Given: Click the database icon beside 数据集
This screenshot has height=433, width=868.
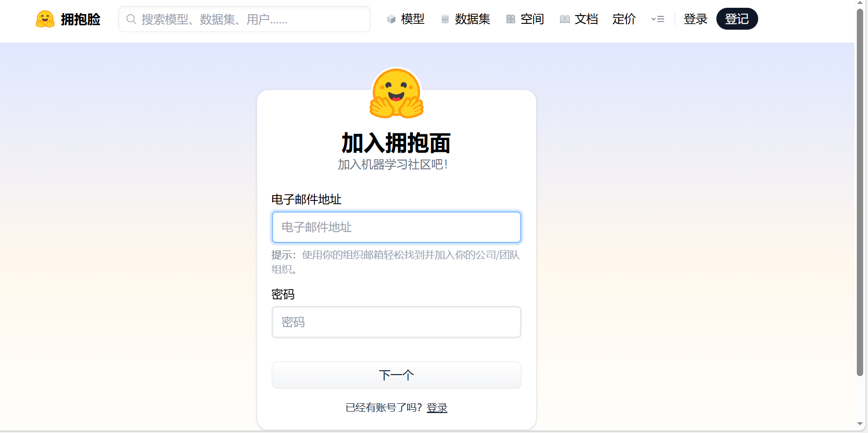Looking at the screenshot, I should [445, 19].
